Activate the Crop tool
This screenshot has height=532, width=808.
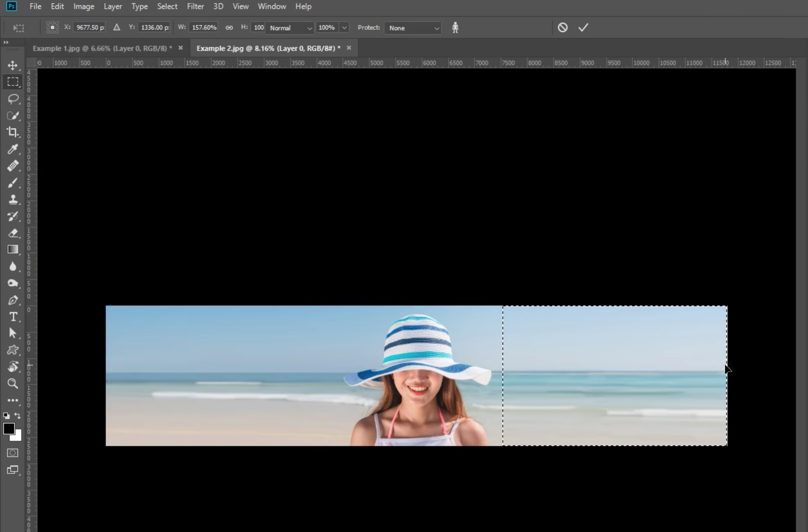(x=12, y=132)
